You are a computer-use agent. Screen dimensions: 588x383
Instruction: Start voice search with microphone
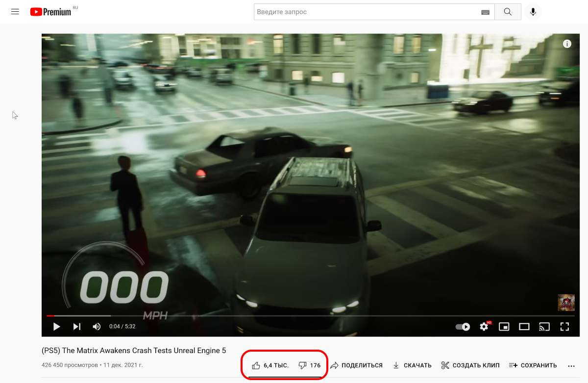(533, 12)
